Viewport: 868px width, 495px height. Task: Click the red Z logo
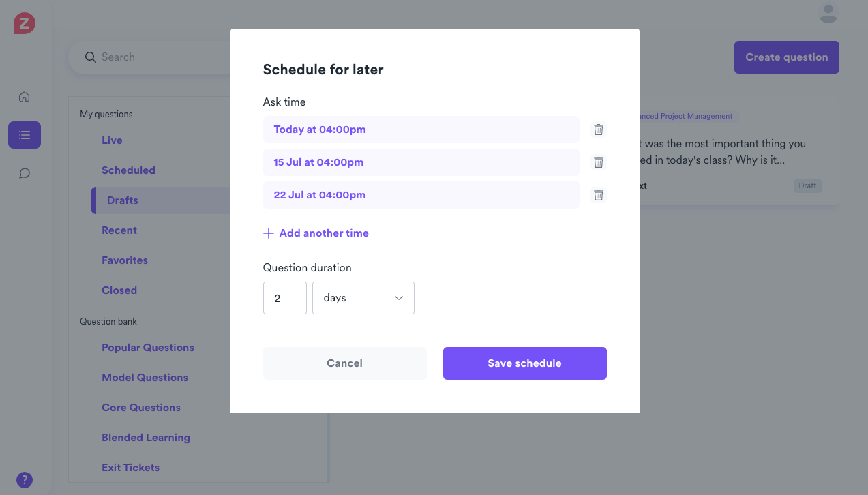[x=25, y=24]
